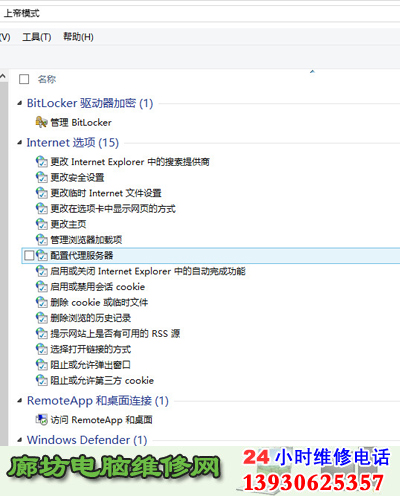This screenshot has height=496, width=400.
Task: Click icon for 启用或禁用会话 cookie
Action: click(42, 287)
